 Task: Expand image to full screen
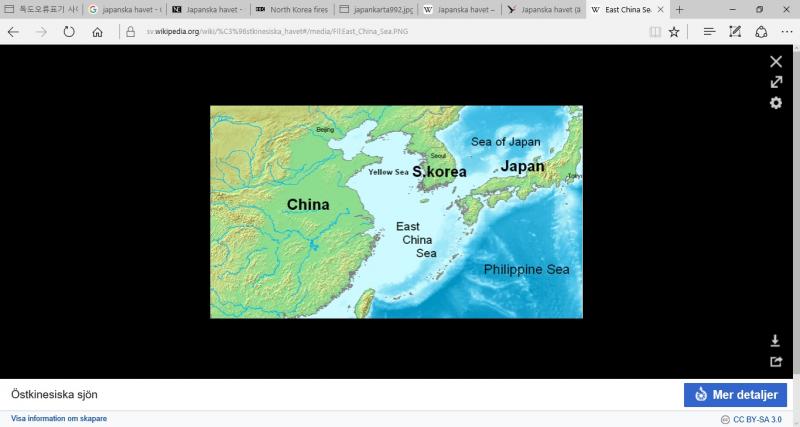[776, 82]
